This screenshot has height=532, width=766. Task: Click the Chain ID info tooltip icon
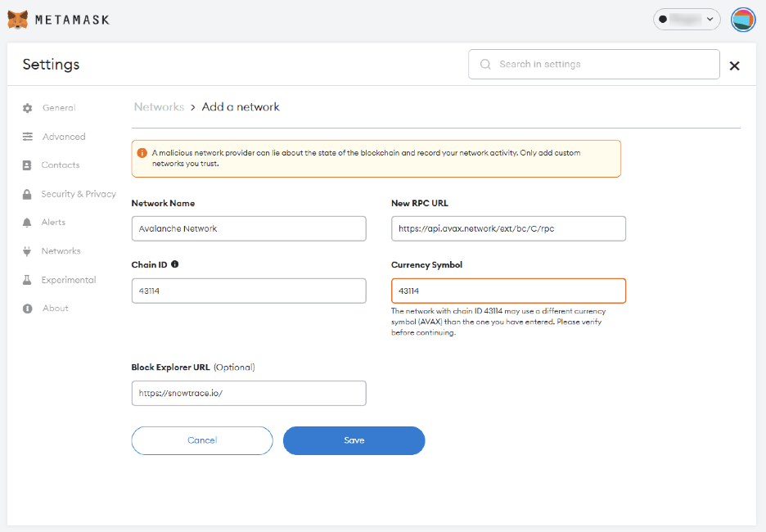[175, 264]
